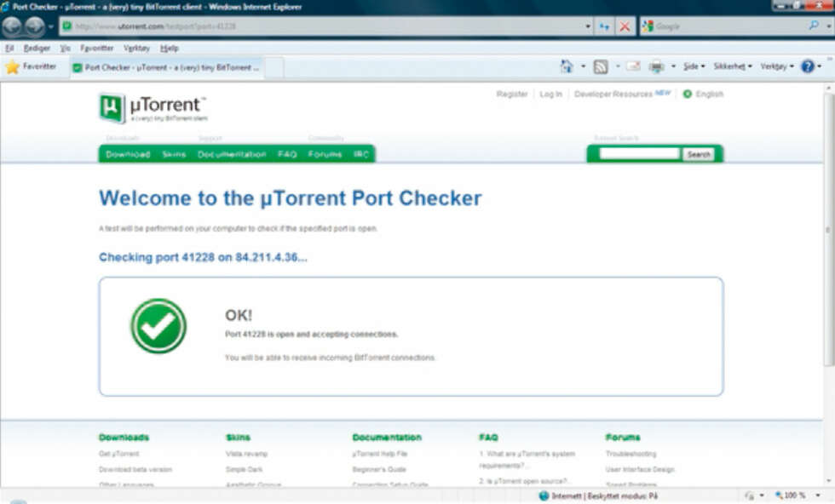
Task: Open the Favoritter menu in menu bar
Action: pyautogui.click(x=96, y=48)
